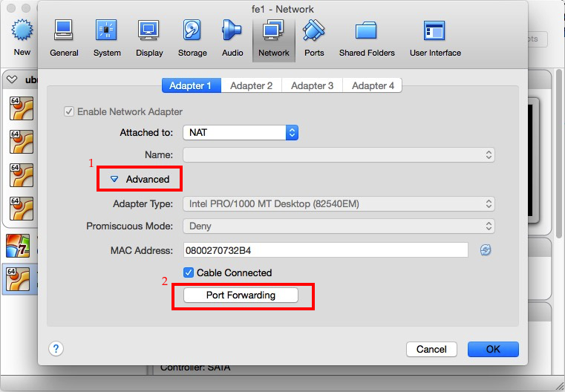Screen dimensions: 565x392
Task: Open the Attached to NAT dropdown
Action: pyautogui.click(x=240, y=132)
